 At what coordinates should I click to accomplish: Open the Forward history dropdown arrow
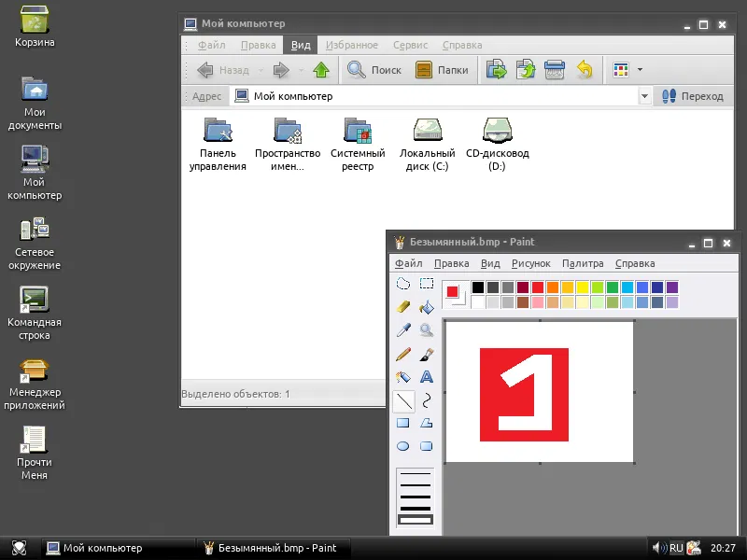pyautogui.click(x=301, y=70)
